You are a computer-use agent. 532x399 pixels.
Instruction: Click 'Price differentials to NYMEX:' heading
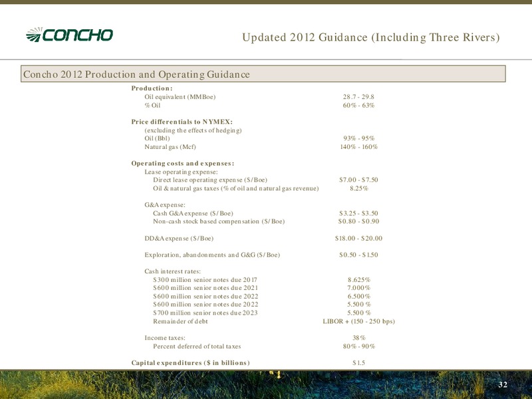(x=182, y=122)
